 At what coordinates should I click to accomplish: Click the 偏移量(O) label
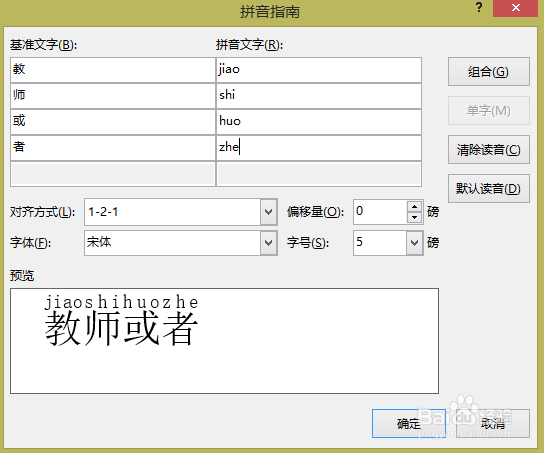point(315,212)
